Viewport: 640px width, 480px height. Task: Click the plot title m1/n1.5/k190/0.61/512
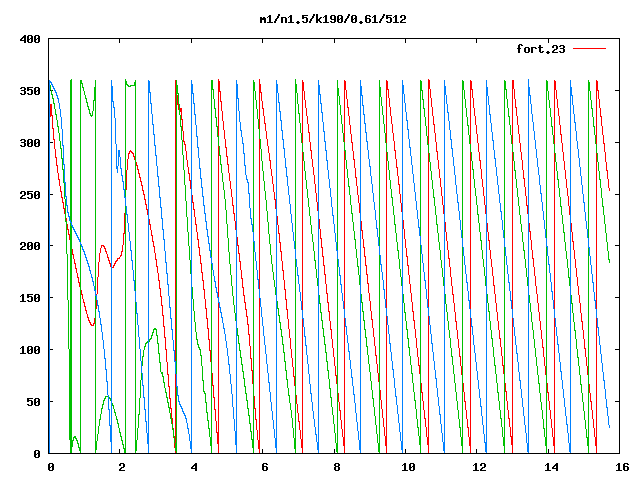coord(333,19)
